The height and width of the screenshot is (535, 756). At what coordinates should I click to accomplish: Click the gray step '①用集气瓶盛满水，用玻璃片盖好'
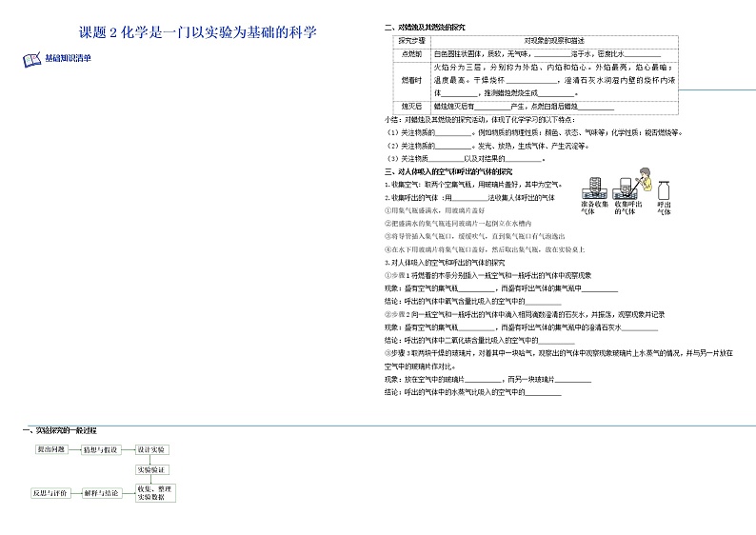click(434, 210)
